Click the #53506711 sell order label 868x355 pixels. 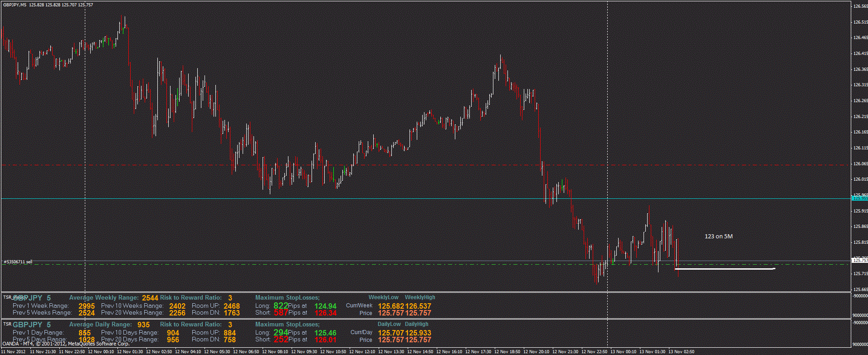[x=18, y=262]
